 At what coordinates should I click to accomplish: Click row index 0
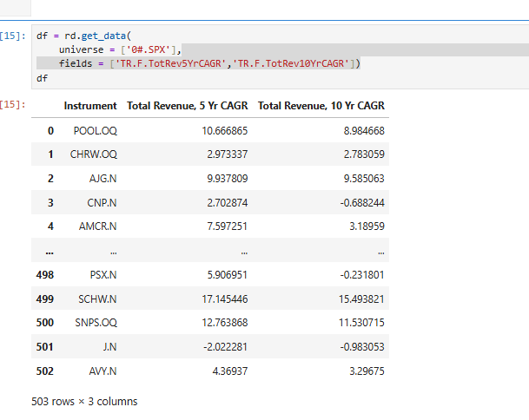50,131
